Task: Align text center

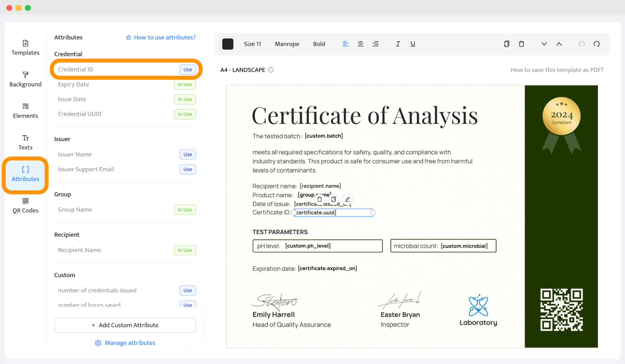Action: (x=360, y=44)
